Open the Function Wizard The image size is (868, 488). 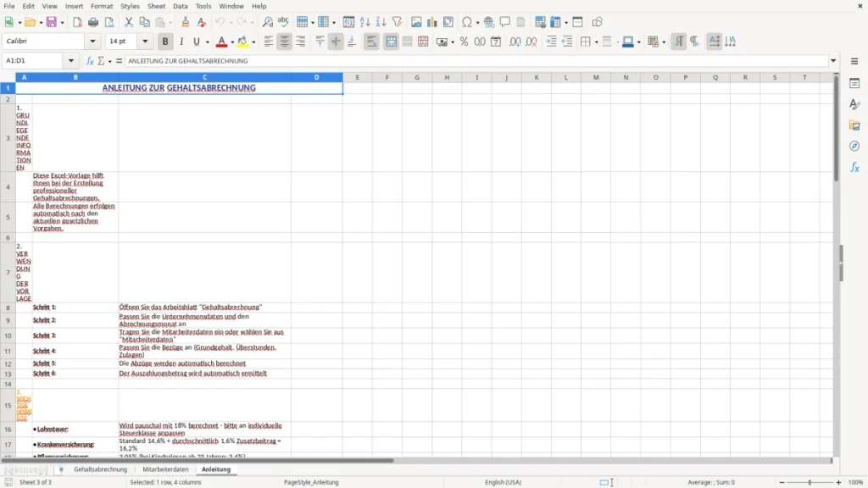tap(90, 61)
